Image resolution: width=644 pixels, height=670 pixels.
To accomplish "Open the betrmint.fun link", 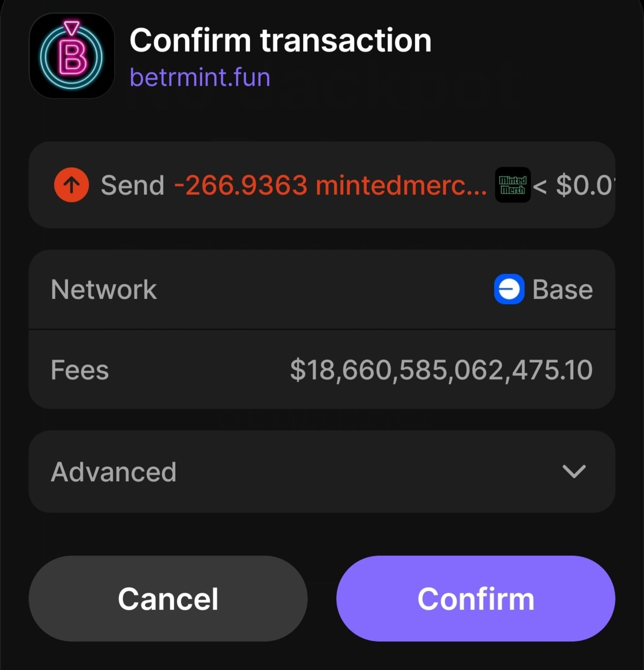I will pos(200,77).
